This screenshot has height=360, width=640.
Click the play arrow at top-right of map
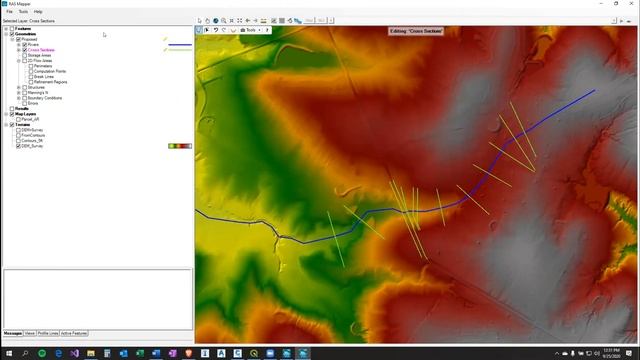(621, 20)
